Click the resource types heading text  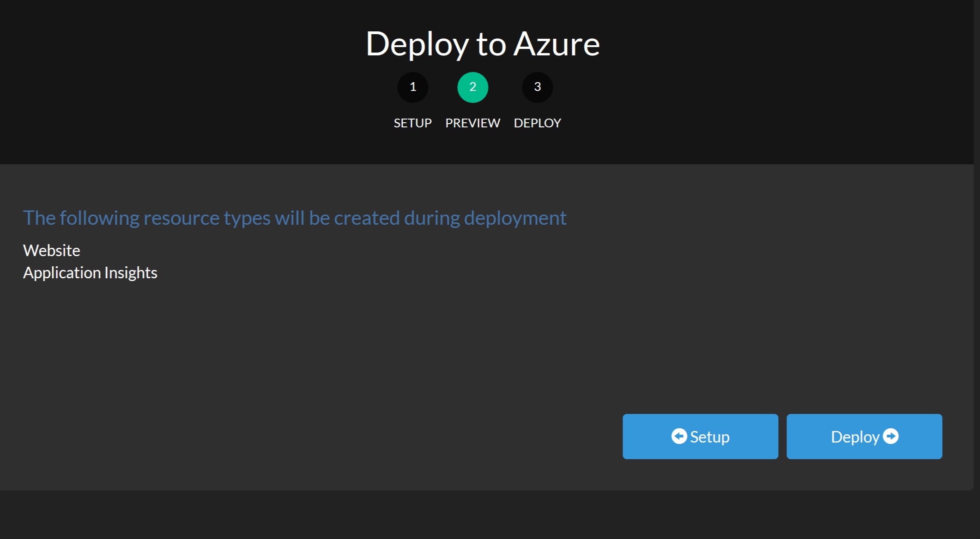(295, 218)
